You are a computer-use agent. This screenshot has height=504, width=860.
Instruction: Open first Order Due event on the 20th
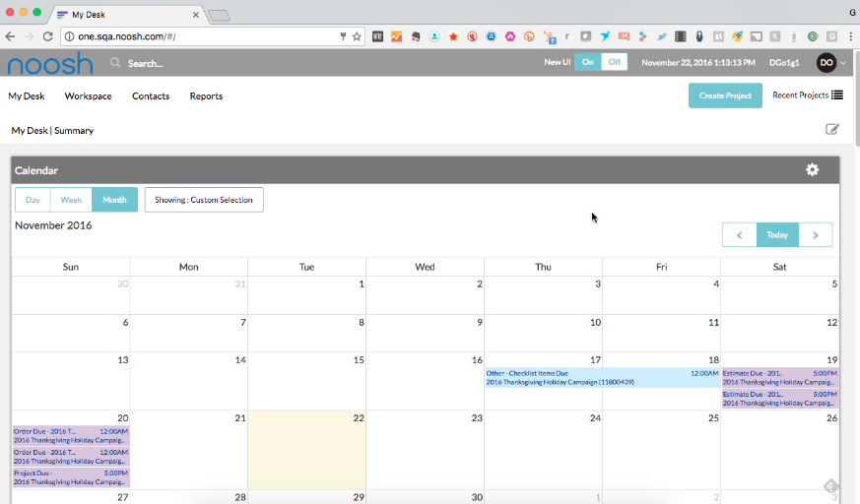(x=71, y=435)
